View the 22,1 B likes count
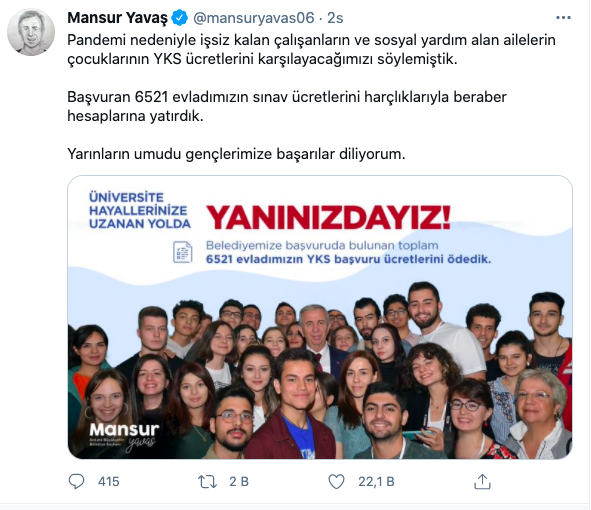The height and width of the screenshot is (510, 591). click(x=376, y=481)
